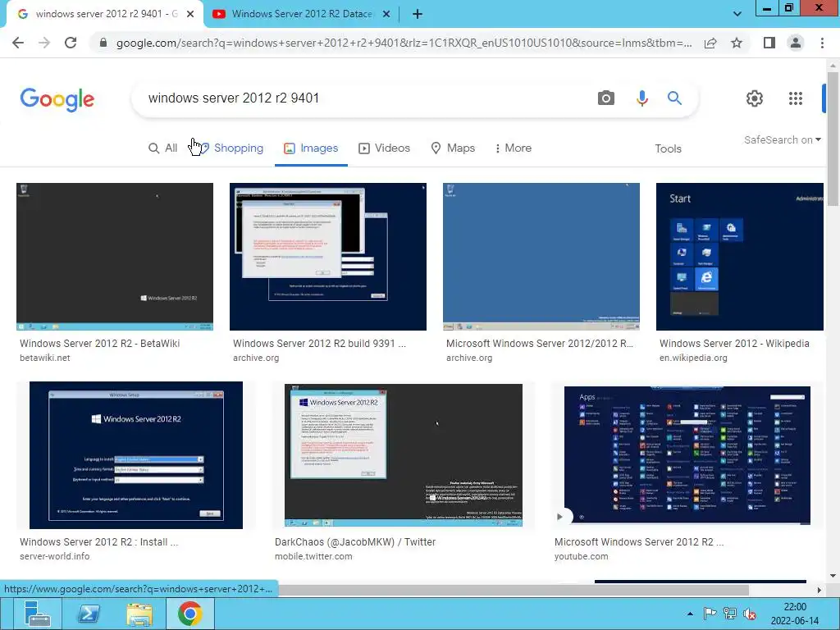
Task: Expand the More search categories menu
Action: 513,148
